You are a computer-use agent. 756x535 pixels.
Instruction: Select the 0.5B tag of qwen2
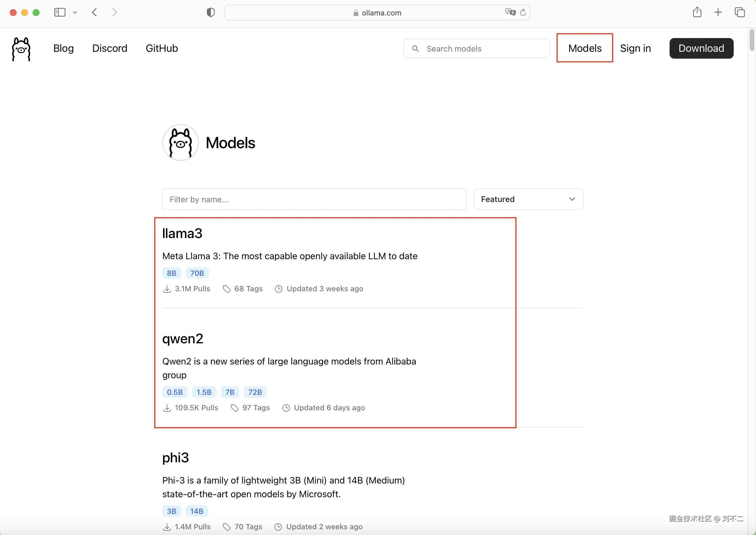pos(175,392)
